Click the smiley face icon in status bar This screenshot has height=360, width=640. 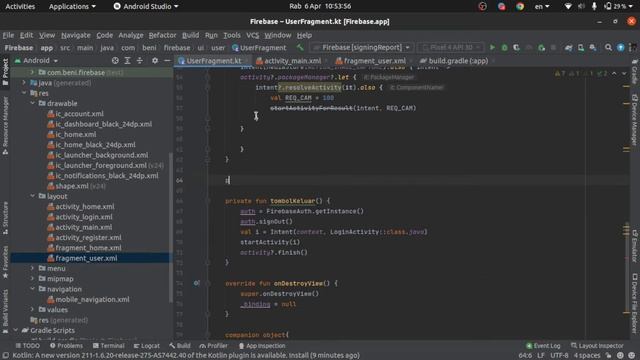click(x=620, y=356)
